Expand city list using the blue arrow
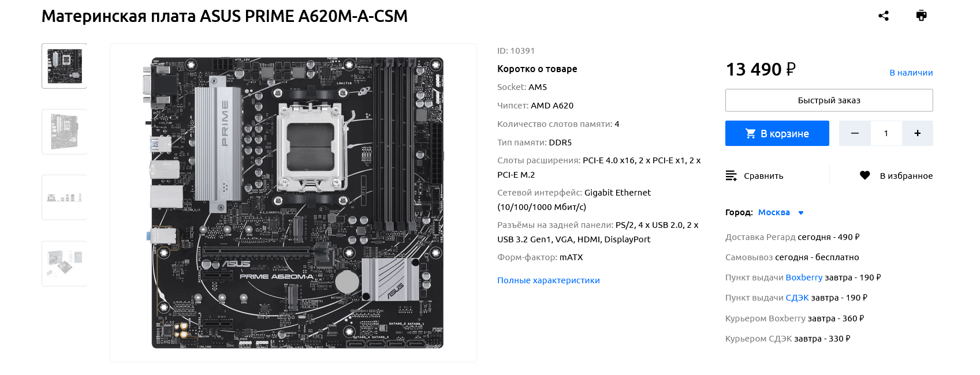The height and width of the screenshot is (375, 980). click(801, 213)
